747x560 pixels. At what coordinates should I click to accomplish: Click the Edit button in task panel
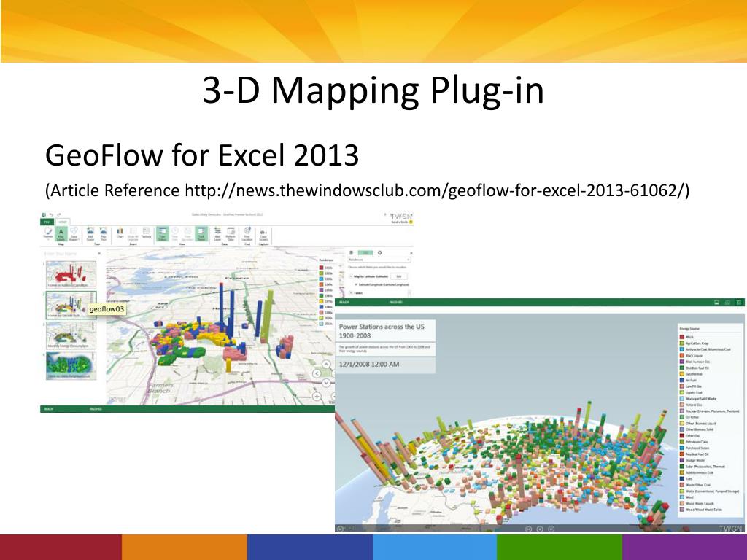click(399, 276)
